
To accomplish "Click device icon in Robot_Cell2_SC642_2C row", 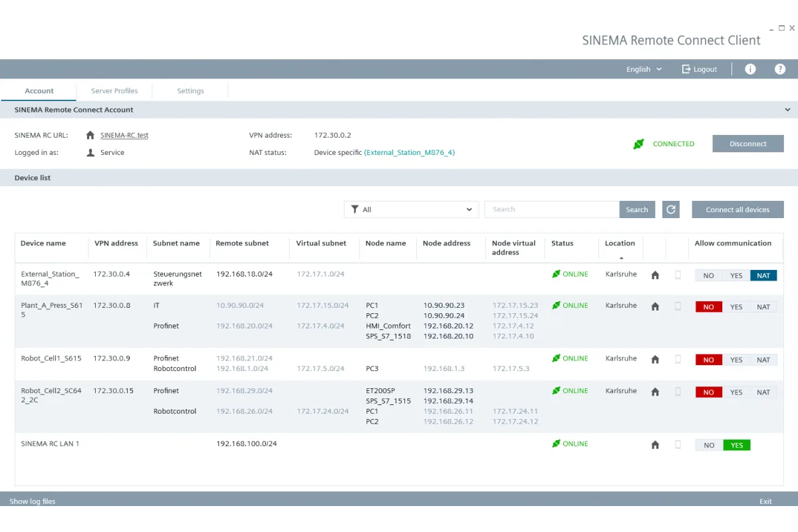I will coord(678,392).
